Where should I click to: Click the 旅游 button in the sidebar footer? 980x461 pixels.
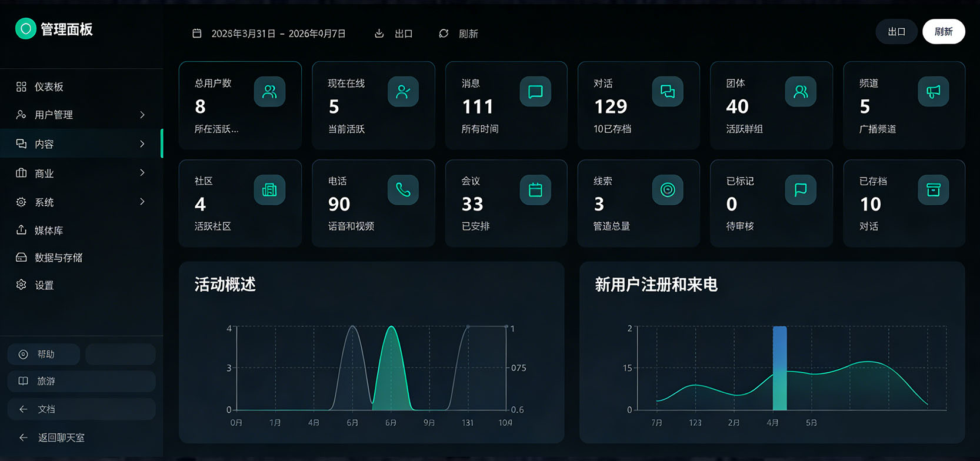pyautogui.click(x=81, y=381)
